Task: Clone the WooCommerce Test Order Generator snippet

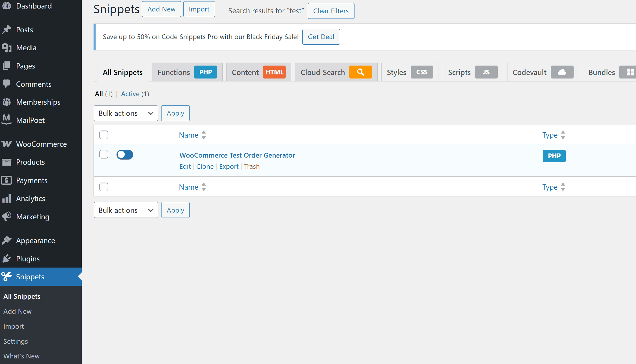Action: coord(205,166)
